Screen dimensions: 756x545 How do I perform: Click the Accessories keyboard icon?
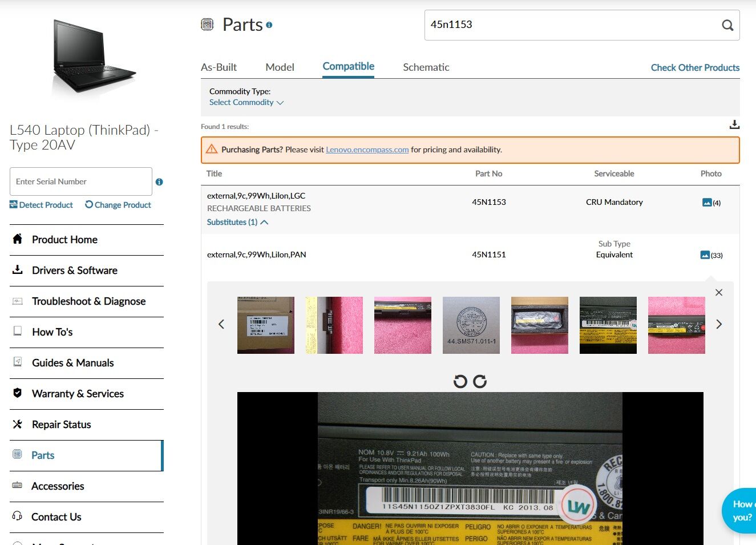18,485
